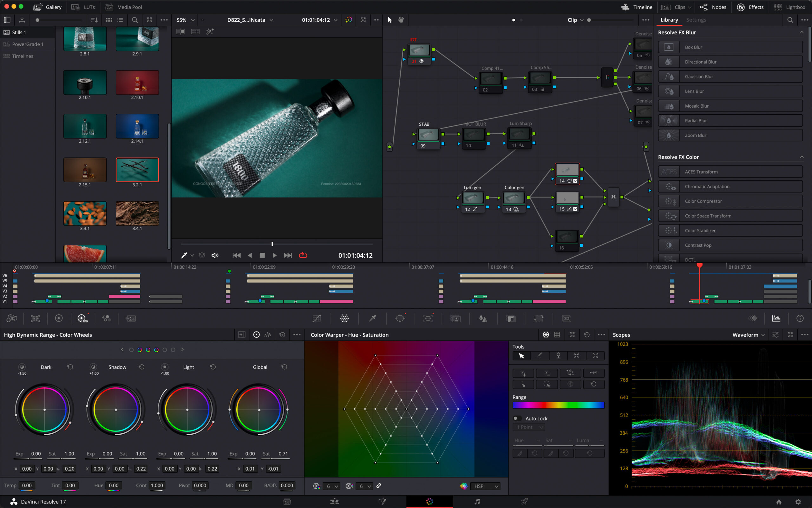Viewport: 812px width, 508px height.
Task: Open the Key palette icon
Action: (x=511, y=318)
